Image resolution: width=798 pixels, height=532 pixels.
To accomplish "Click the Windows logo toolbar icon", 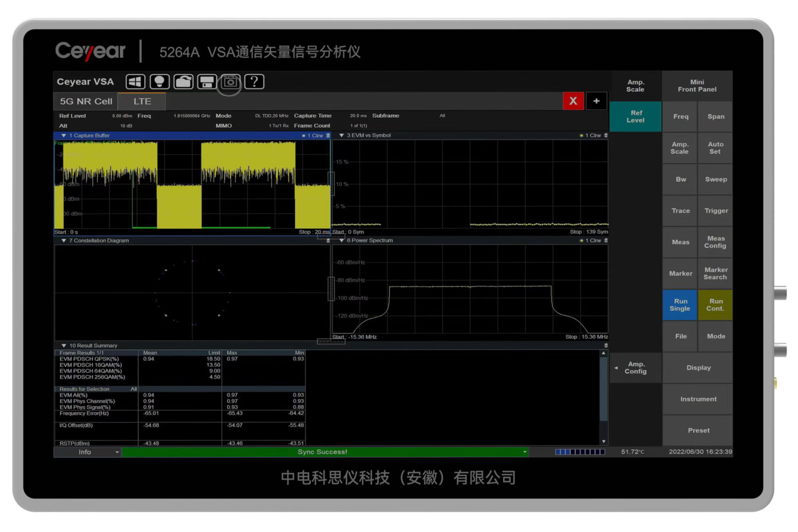I will [135, 82].
